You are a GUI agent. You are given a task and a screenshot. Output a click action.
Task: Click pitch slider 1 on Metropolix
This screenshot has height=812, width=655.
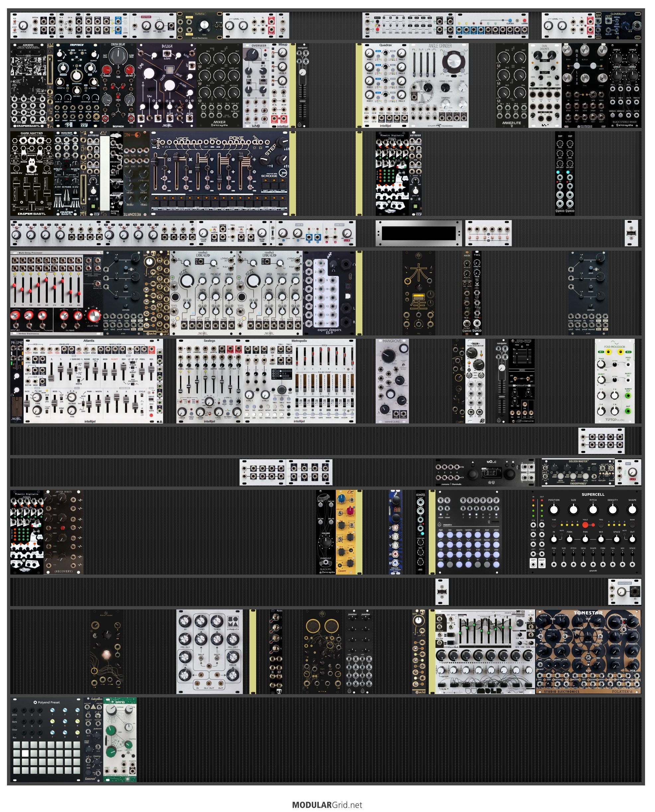point(297,356)
